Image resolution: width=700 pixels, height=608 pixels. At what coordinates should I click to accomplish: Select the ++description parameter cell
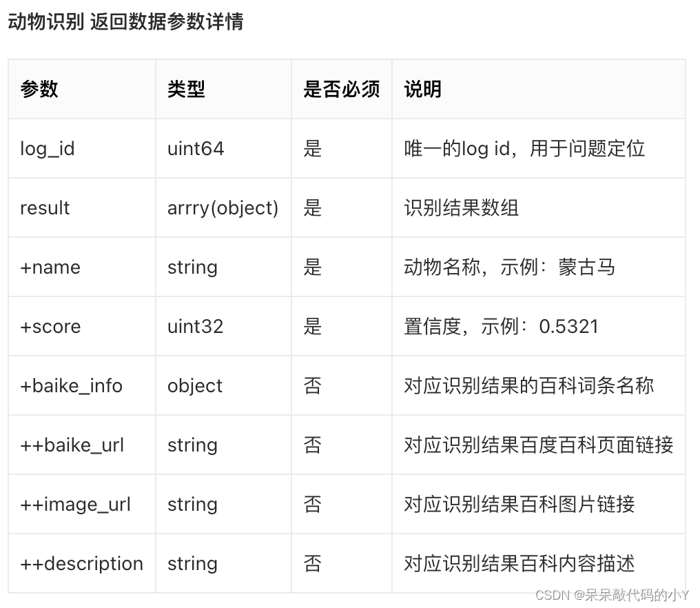tap(81, 563)
